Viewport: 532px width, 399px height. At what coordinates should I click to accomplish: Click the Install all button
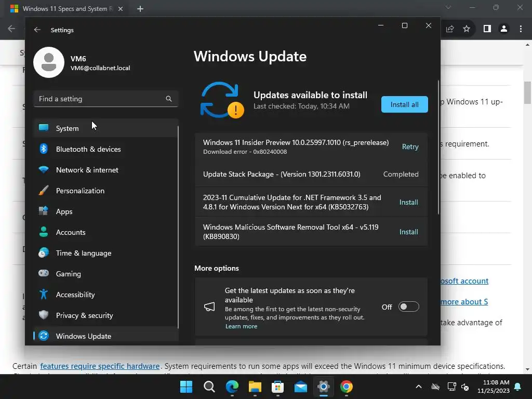404,104
